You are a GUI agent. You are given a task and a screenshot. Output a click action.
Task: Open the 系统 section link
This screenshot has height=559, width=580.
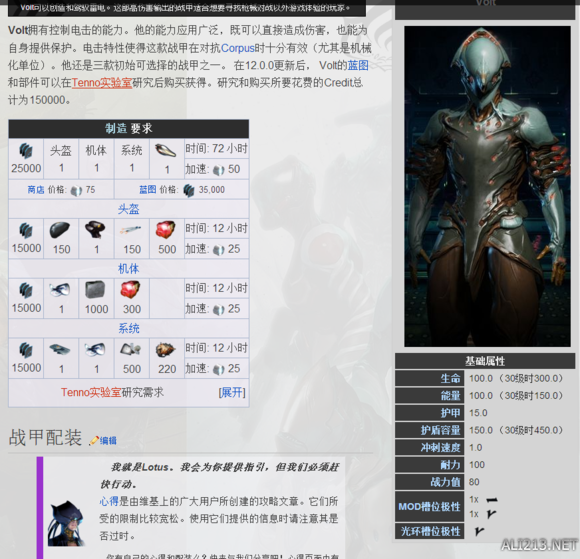pos(128,329)
